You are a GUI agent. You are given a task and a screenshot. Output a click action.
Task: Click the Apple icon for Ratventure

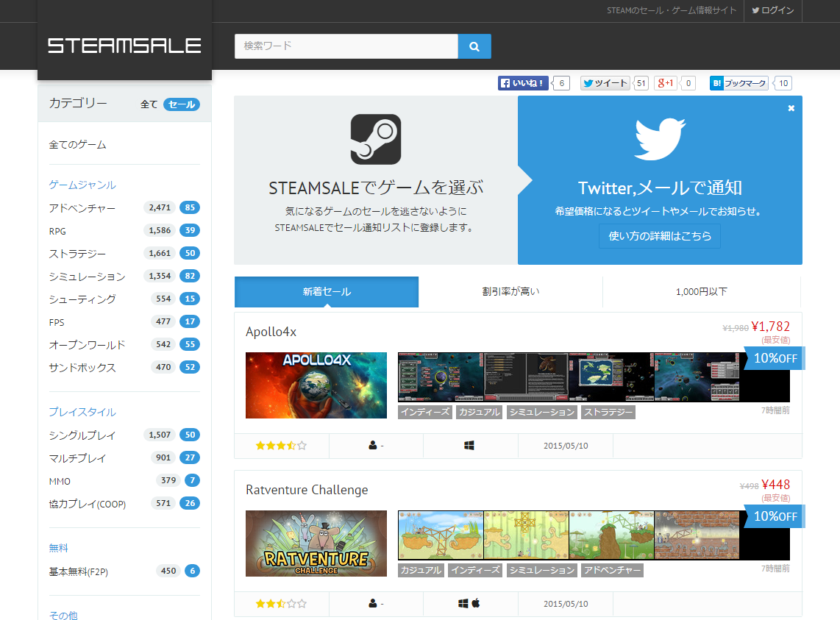[x=476, y=603]
